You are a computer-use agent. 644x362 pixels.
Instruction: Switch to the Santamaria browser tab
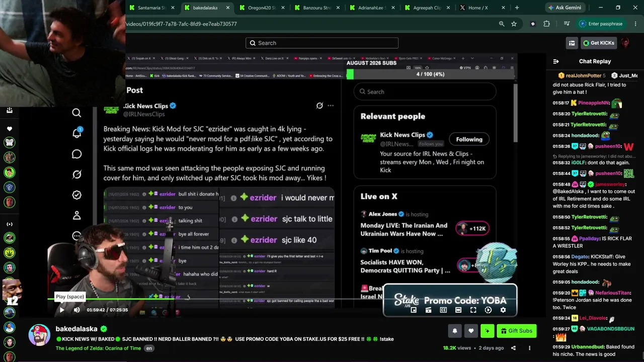[152, 8]
